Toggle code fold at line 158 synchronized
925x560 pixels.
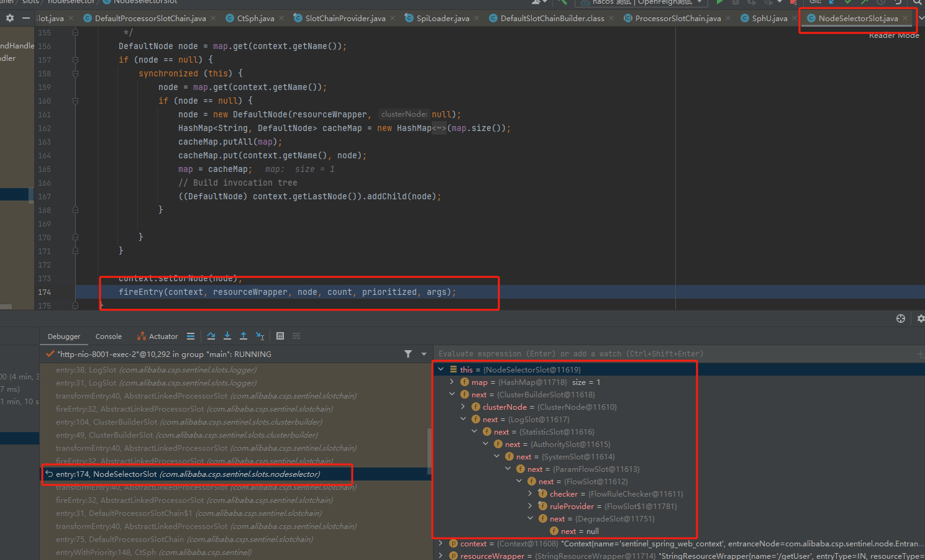(x=75, y=73)
